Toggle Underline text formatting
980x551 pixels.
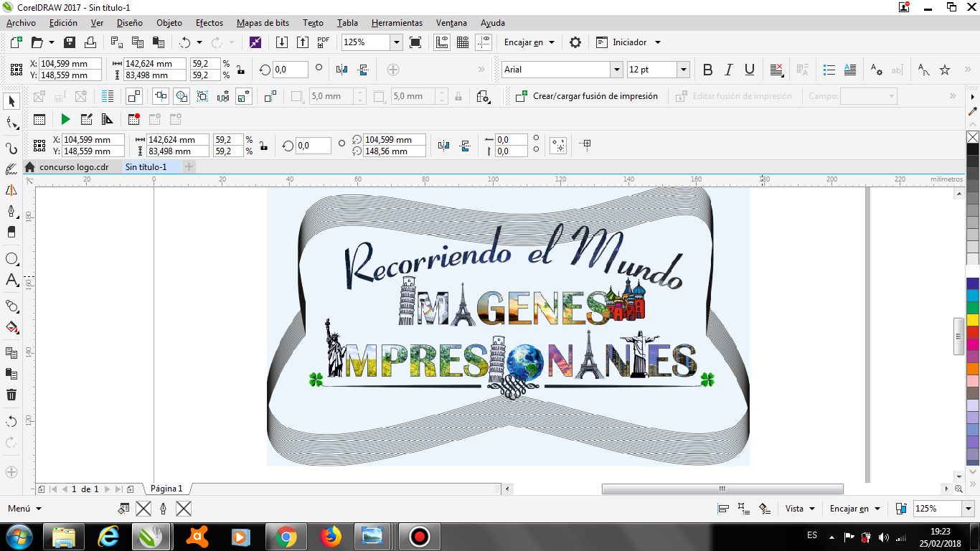coord(750,70)
